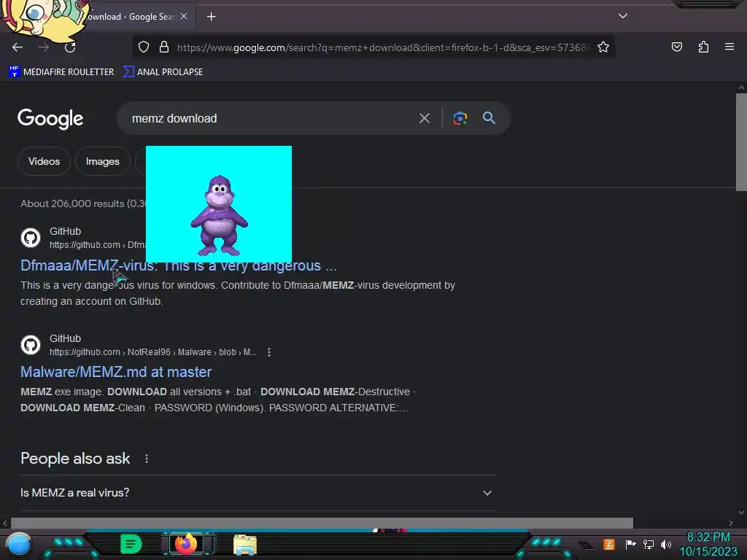Filter results by Images
The width and height of the screenshot is (747, 560).
(x=102, y=161)
